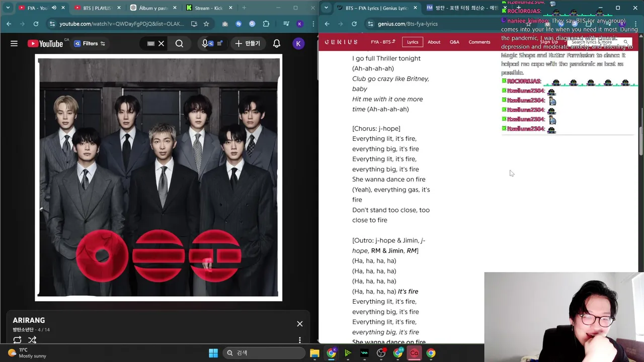The width and height of the screenshot is (644, 362).
Task: Go back in the YouTube browser window
Action: tap(9, 24)
